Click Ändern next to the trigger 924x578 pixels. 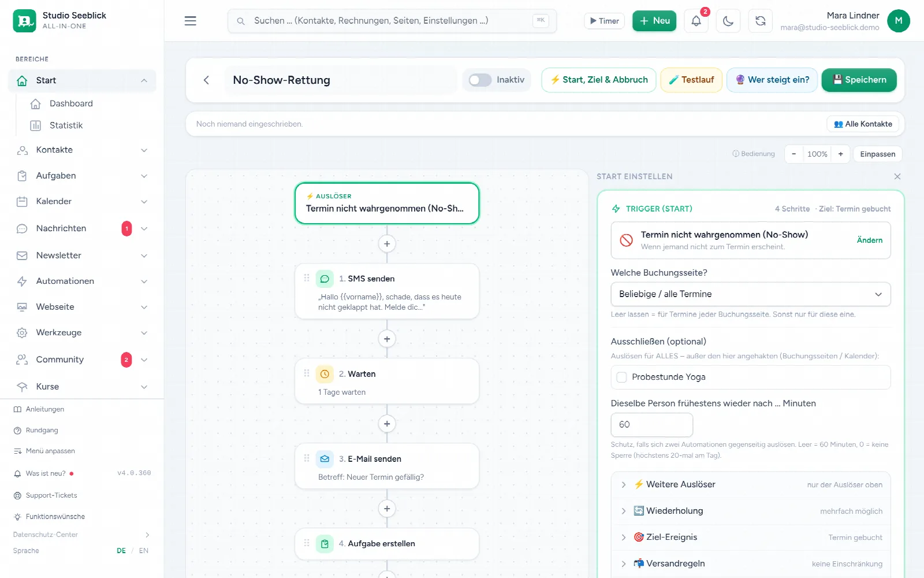869,240
